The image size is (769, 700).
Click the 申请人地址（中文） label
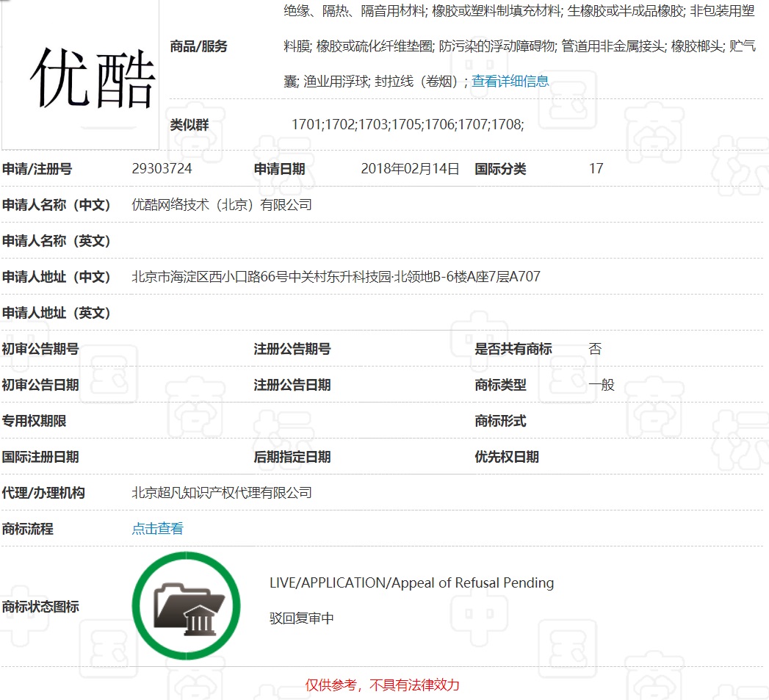tap(56, 277)
